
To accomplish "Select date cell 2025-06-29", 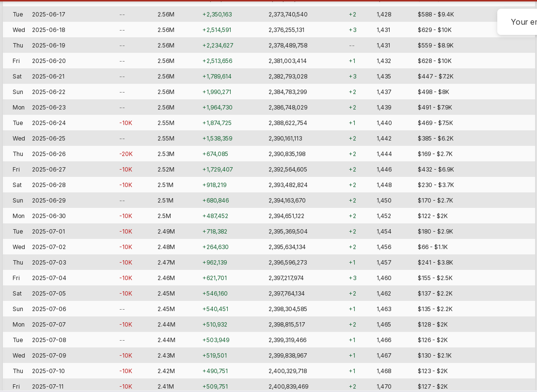I will tap(48, 200).
